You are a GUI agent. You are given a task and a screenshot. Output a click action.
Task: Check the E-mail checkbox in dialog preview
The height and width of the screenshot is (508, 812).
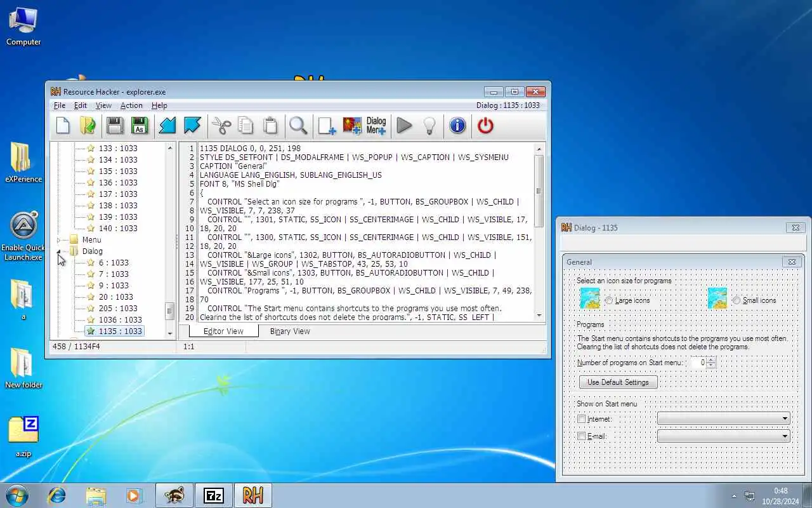pyautogui.click(x=582, y=436)
